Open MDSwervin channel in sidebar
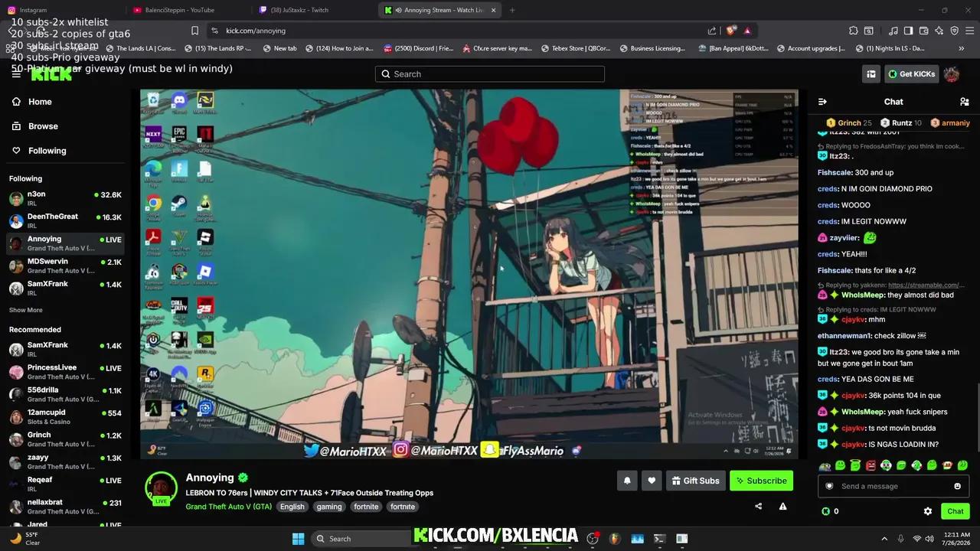 pos(65,266)
